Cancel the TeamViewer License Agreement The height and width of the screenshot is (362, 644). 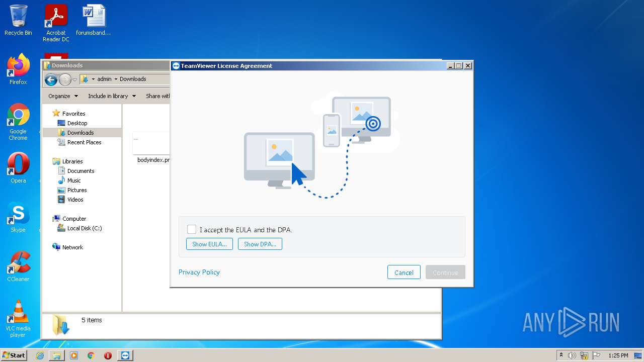(x=404, y=273)
